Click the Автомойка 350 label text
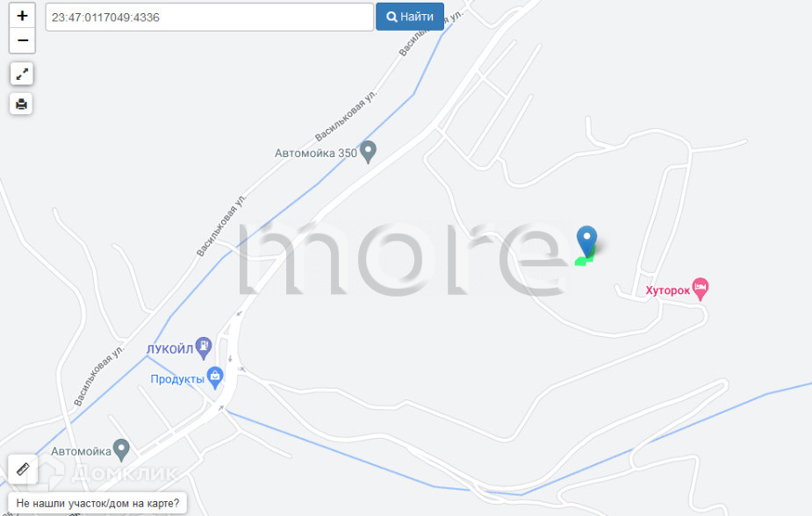 click(316, 154)
